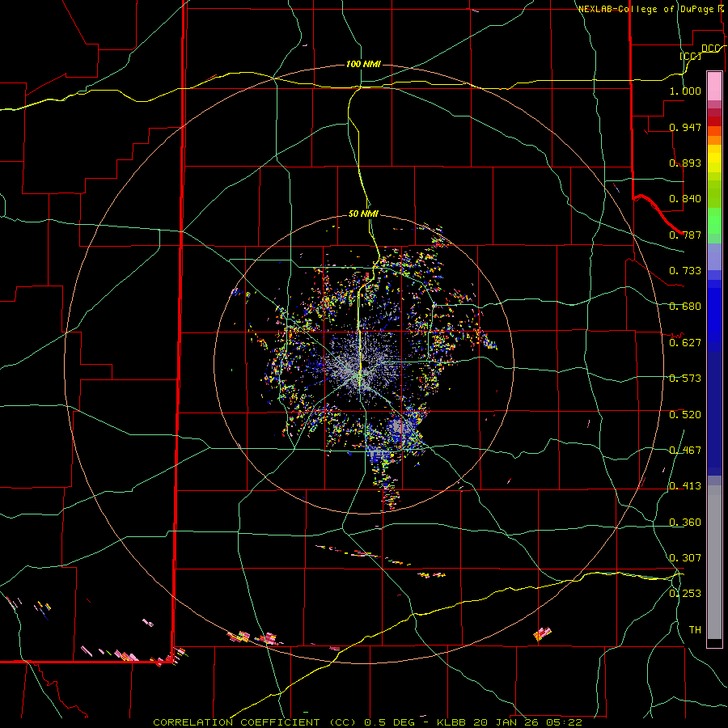Pick the gray segment of the color bar

tap(714, 562)
